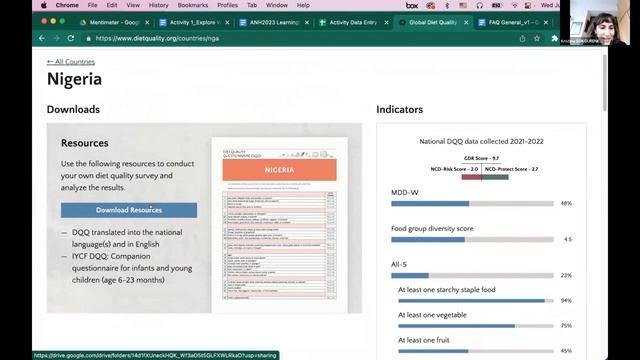Viewport: 640px width, 360px height.
Task: Click 'National DQQ data collected 2021-2022' text
Action: click(481, 142)
